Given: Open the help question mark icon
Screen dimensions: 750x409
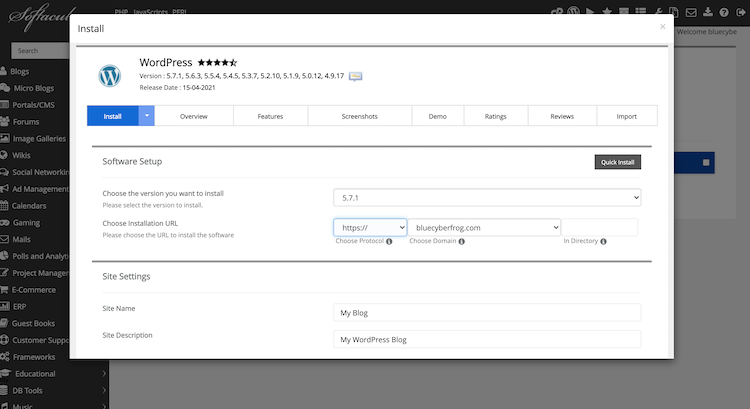Looking at the screenshot, I should (x=724, y=12).
